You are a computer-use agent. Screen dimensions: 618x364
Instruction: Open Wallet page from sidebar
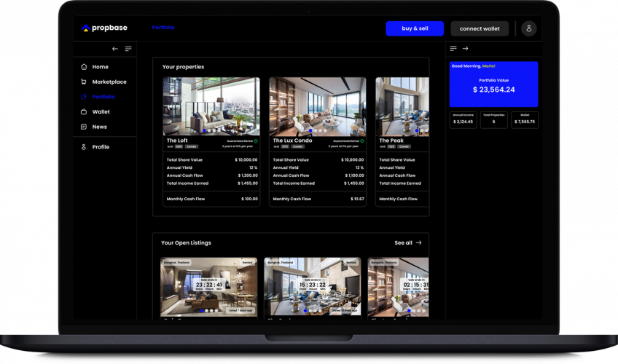(101, 112)
